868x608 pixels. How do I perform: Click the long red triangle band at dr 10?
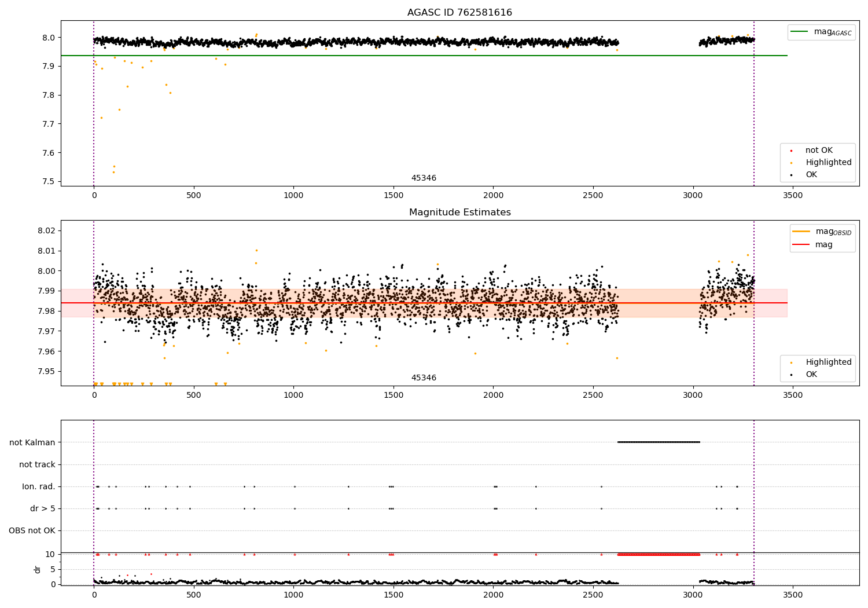click(x=659, y=554)
